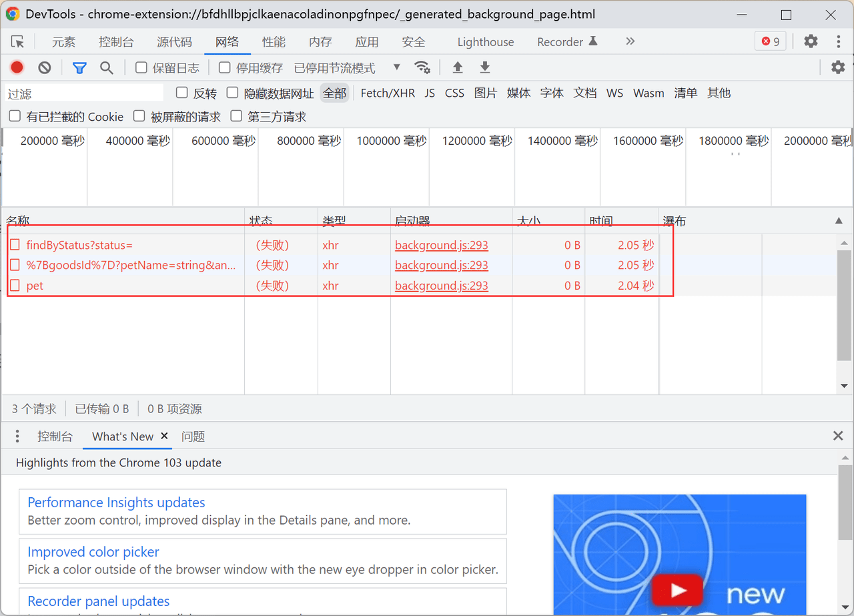Import HAR file with upload arrow
854x616 pixels.
tap(458, 67)
